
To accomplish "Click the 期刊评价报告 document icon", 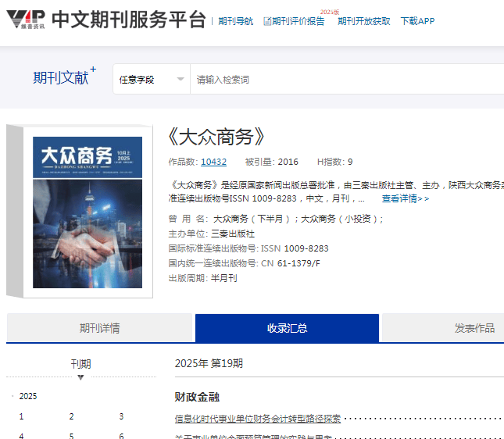I will click(x=267, y=21).
